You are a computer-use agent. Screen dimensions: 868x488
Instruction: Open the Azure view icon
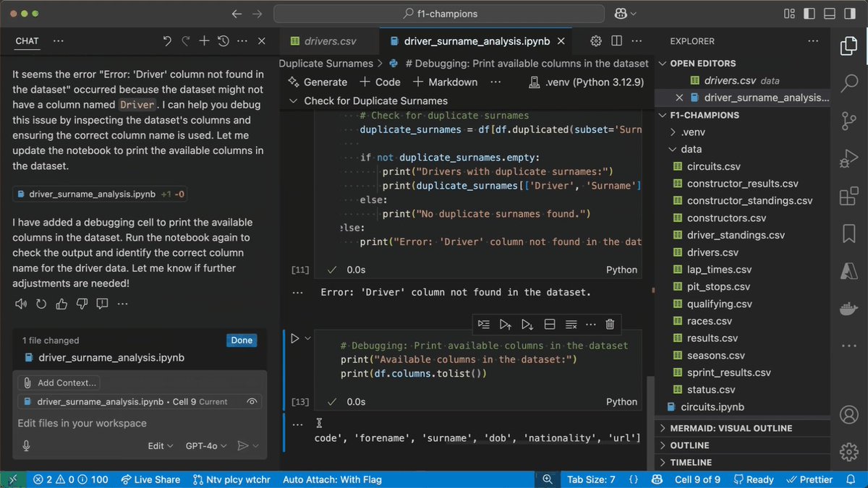coord(848,271)
